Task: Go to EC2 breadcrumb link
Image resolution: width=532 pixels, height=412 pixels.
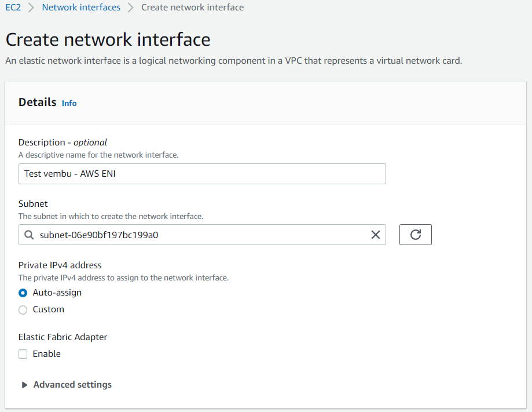Action: 13,7
